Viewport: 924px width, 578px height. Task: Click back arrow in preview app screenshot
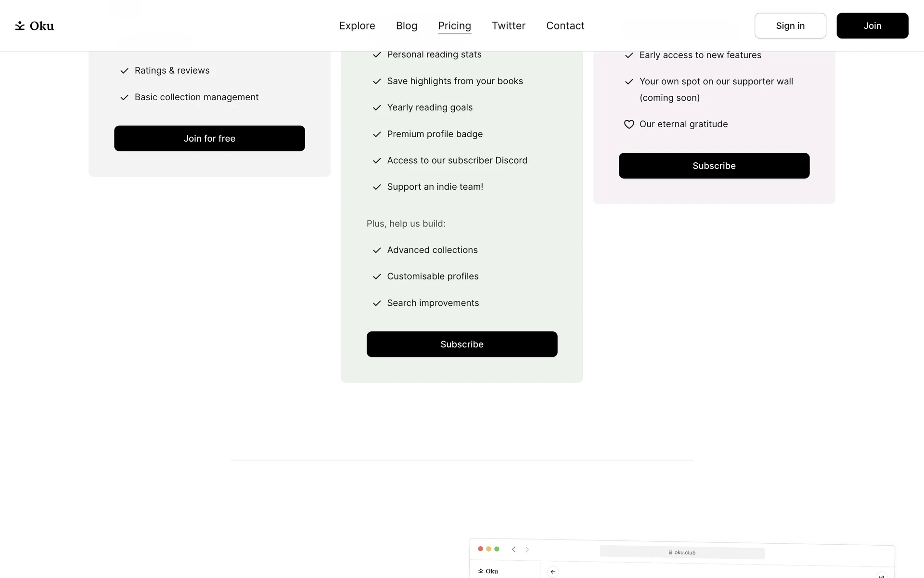click(553, 572)
